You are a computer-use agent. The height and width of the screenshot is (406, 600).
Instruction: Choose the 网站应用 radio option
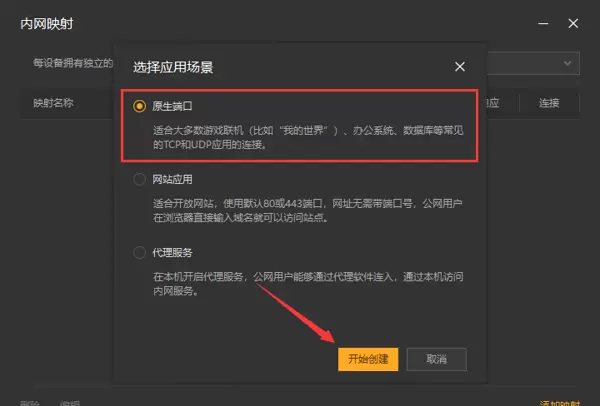pyautogui.click(x=139, y=179)
